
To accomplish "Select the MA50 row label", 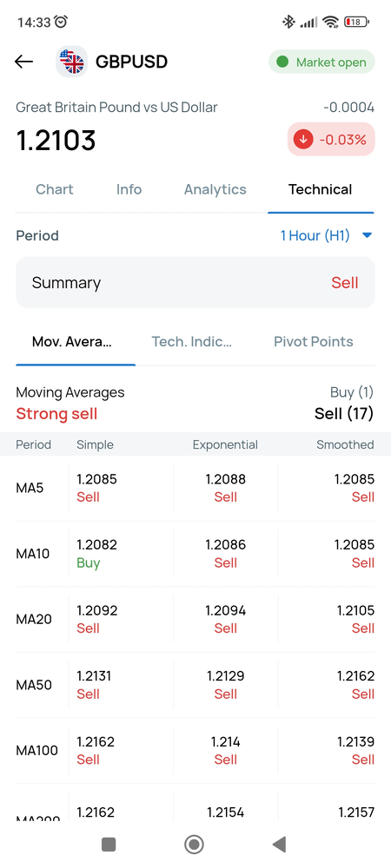I will pyautogui.click(x=34, y=686).
